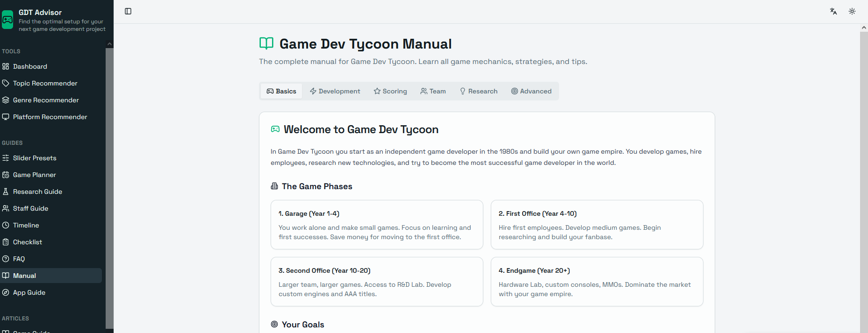This screenshot has width=868, height=333.
Task: Open the App Guide page
Action: (51, 292)
